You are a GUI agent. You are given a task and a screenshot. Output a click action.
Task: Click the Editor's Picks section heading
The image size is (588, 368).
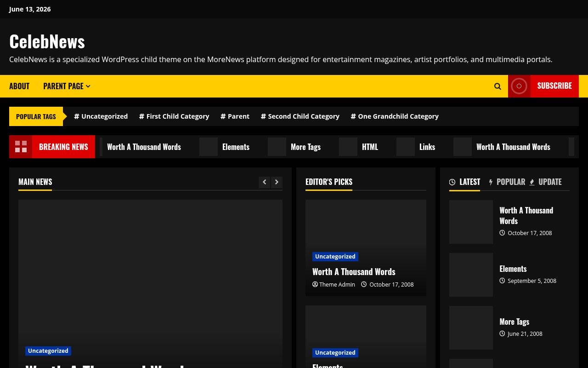point(329,182)
